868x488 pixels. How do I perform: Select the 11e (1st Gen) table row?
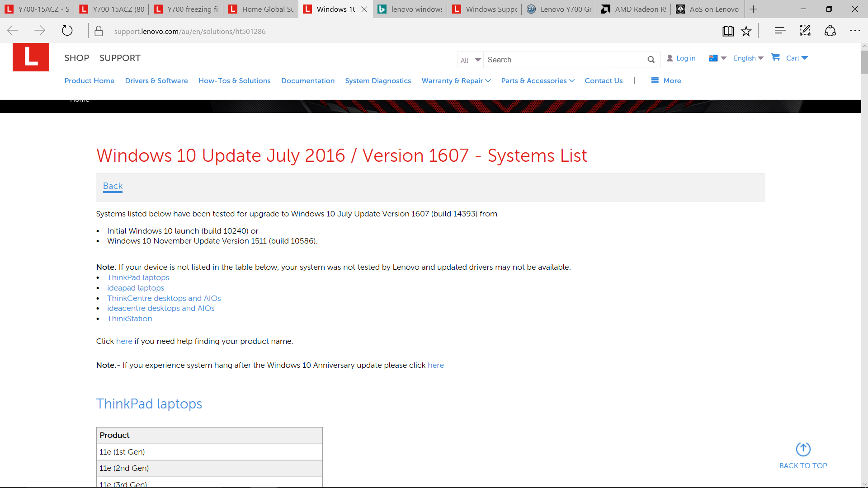tap(209, 452)
